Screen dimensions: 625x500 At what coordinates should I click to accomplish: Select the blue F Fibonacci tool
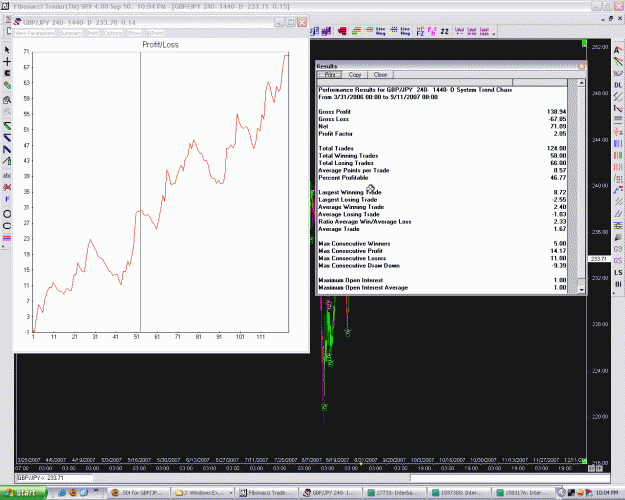7,199
